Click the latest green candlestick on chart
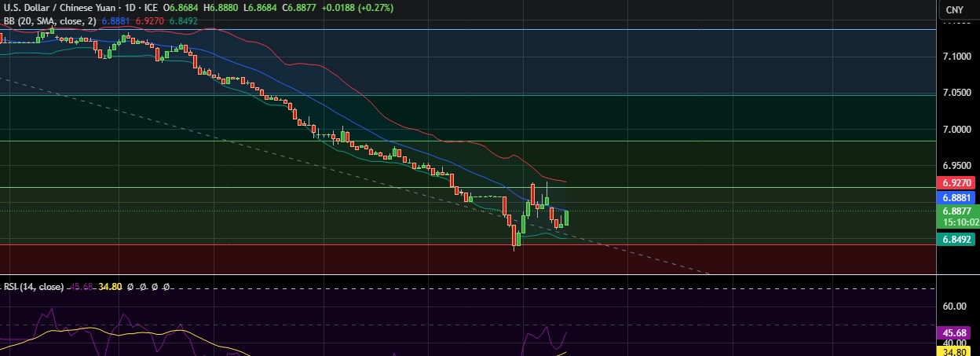 point(567,218)
